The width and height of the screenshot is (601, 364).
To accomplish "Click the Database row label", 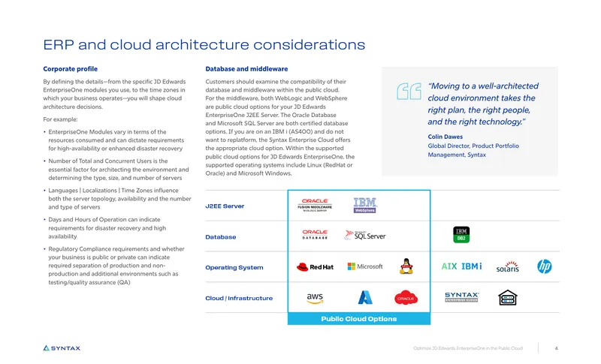I will [x=220, y=237].
